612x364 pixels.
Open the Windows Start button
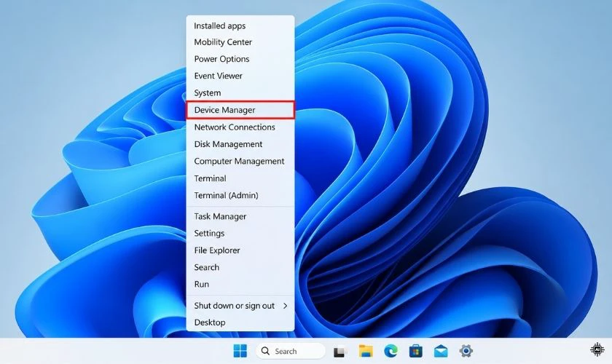(240, 351)
